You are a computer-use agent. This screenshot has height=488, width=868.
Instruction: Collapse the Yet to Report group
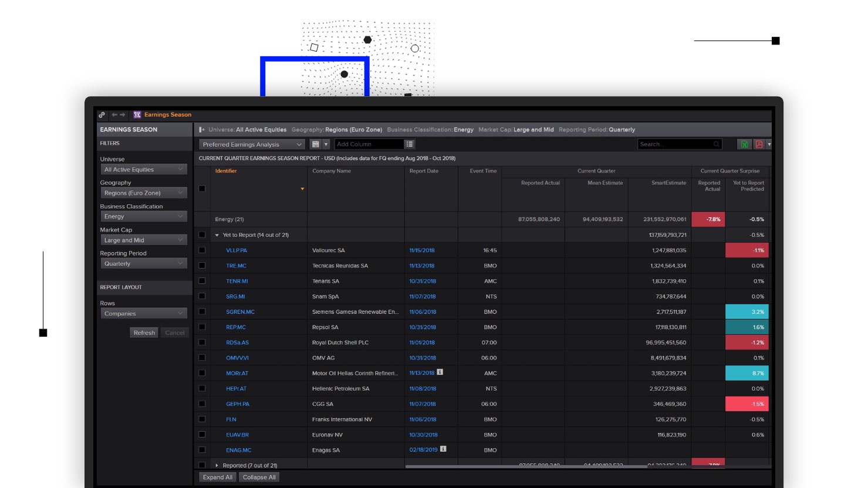pyautogui.click(x=217, y=235)
